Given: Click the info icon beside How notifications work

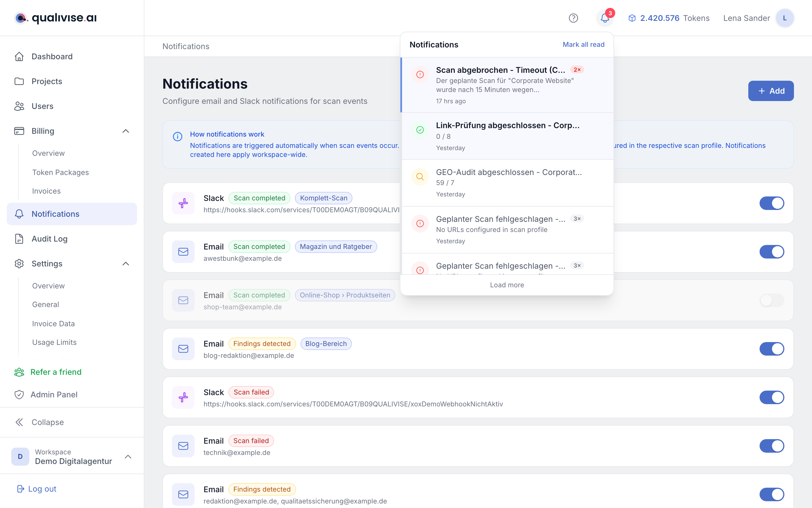Looking at the screenshot, I should 178,136.
